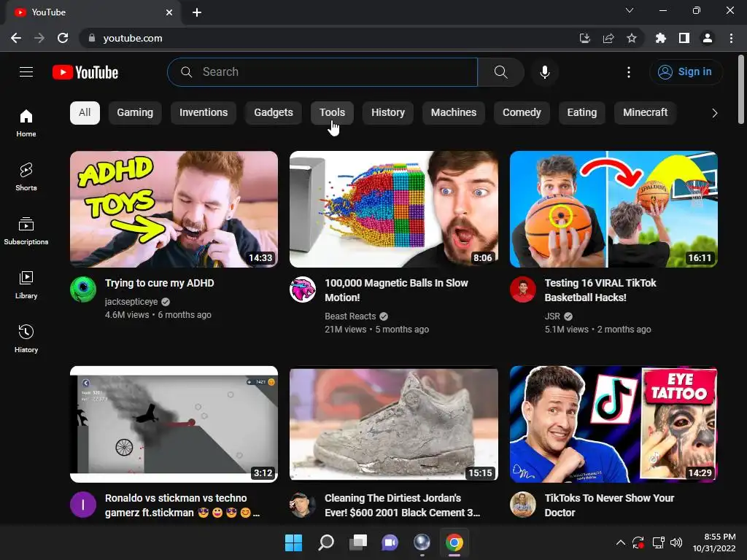Viewport: 747px width, 560px height.
Task: Open History in sidebar
Action: click(x=26, y=338)
